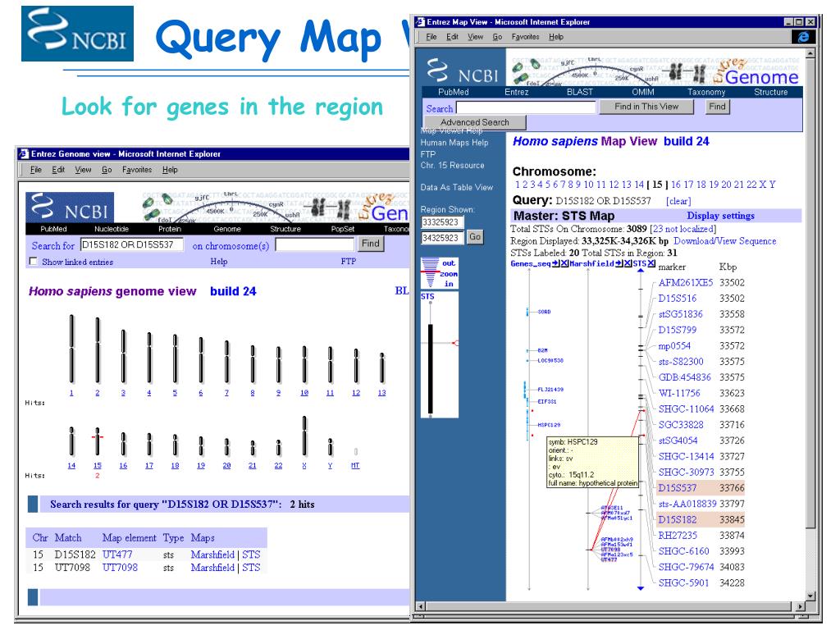Toggle the 'Show linked entries' checkbox
The width and height of the screenshot is (840, 630).
point(33,262)
